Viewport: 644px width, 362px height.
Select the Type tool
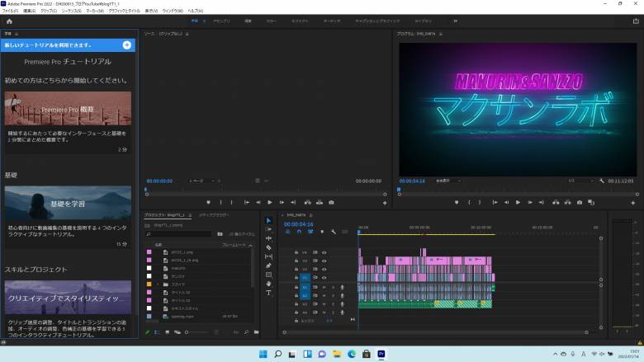coord(268,293)
